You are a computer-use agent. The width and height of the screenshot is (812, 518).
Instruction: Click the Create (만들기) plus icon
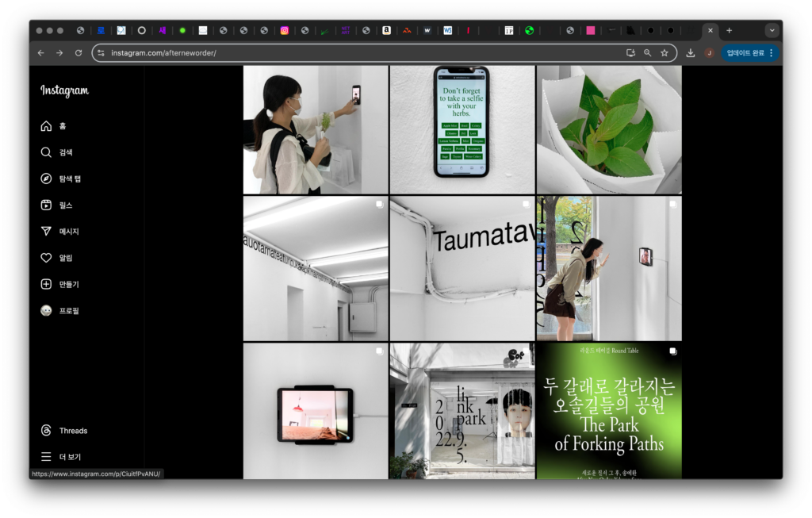point(46,284)
